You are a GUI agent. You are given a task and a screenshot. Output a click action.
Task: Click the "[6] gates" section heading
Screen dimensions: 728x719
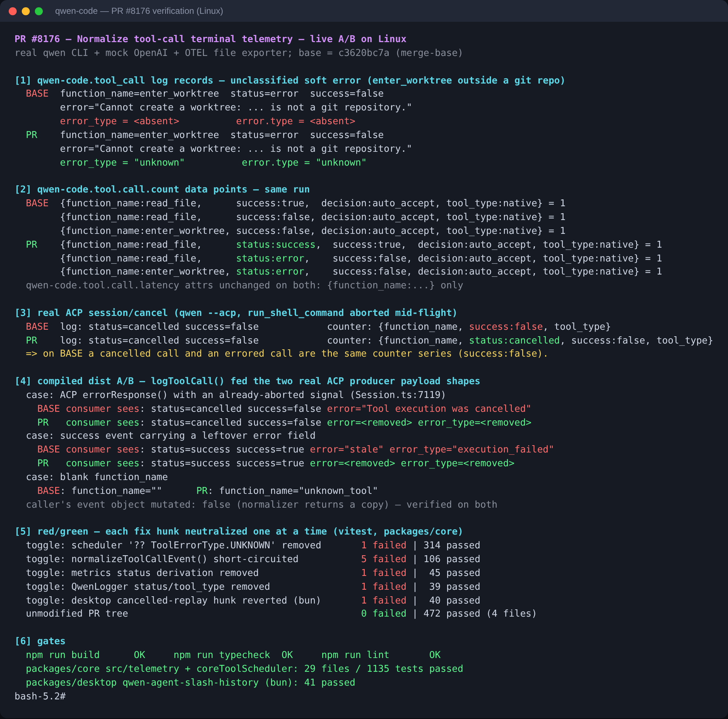pos(40,641)
